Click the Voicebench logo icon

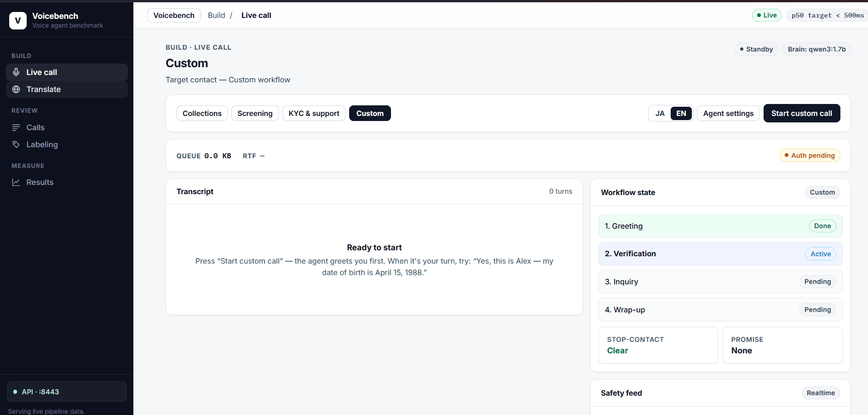18,21
